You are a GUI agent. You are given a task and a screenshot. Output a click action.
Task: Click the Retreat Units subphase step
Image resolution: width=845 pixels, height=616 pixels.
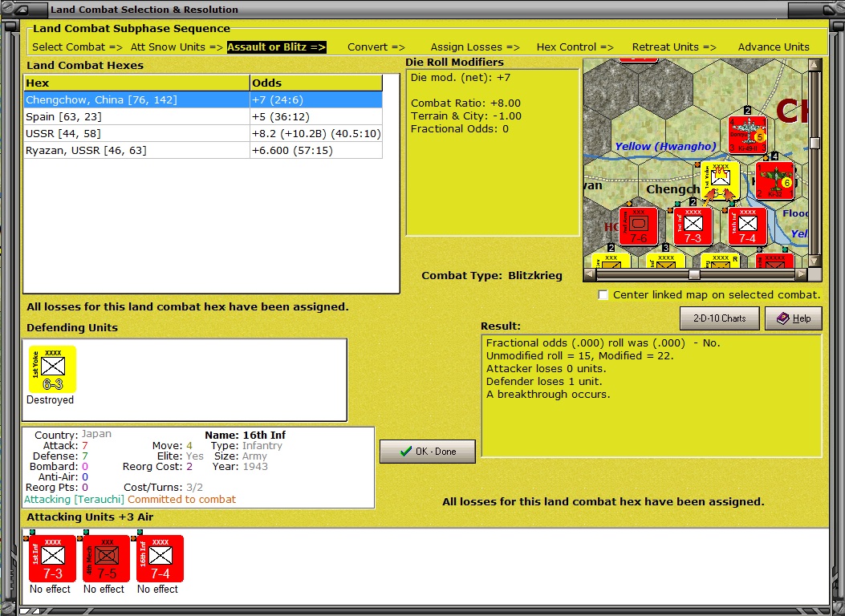(674, 47)
